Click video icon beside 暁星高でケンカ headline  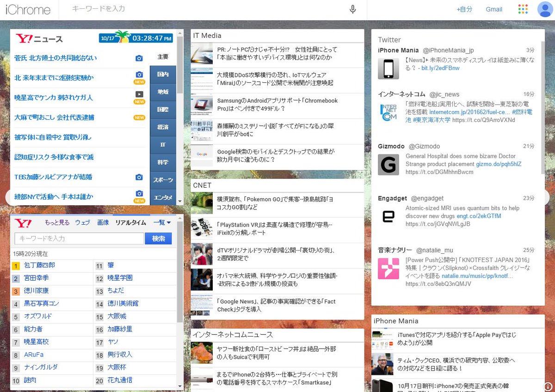click(x=139, y=94)
